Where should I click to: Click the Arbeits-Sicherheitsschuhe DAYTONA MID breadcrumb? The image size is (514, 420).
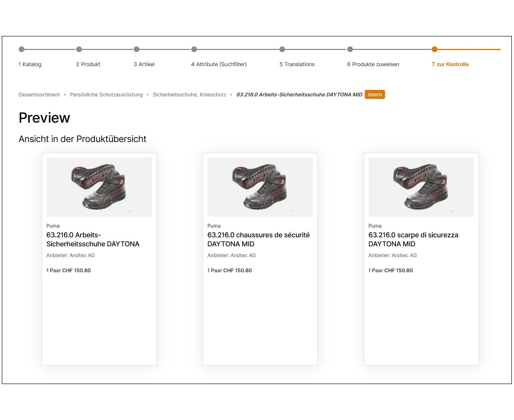[299, 95]
